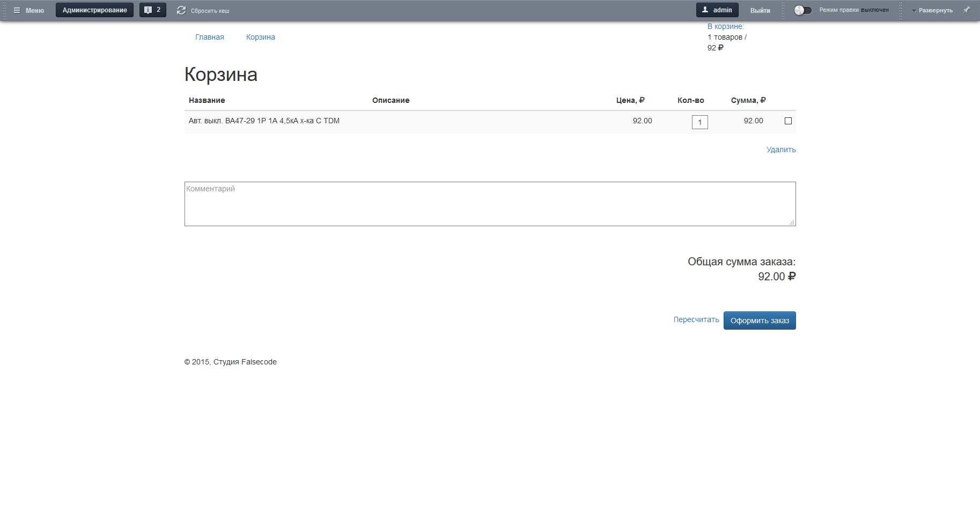
Task: Open the Администрирование tab
Action: click(94, 10)
